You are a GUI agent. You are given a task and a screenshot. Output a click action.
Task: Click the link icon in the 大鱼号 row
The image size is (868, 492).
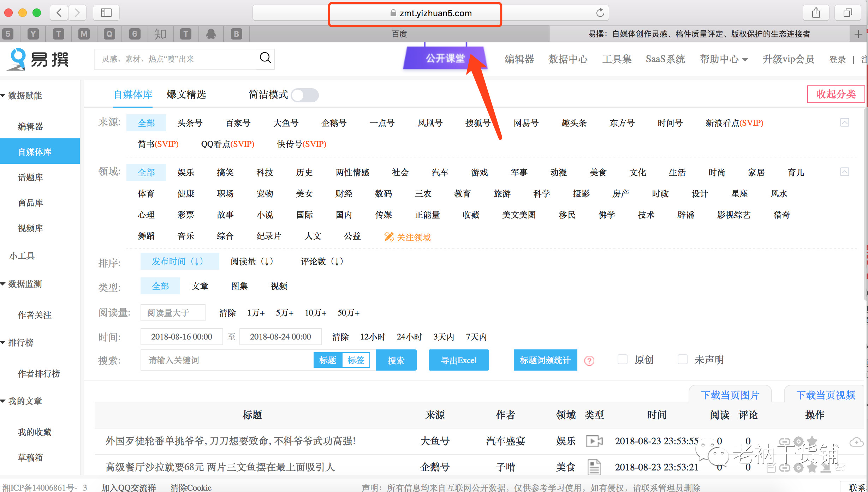[785, 442]
